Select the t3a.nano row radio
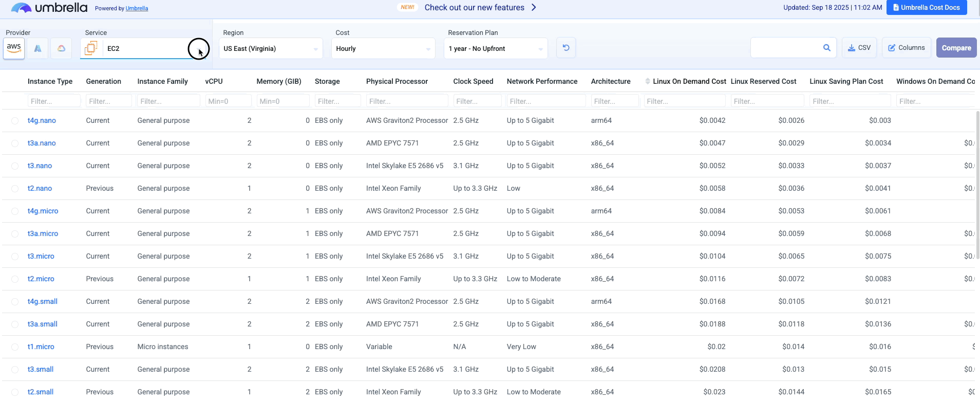 [15, 143]
